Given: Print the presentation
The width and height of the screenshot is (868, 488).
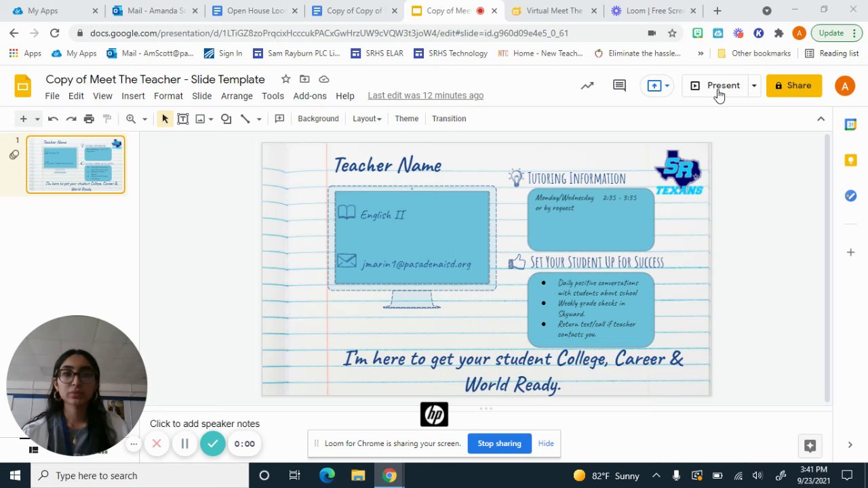Looking at the screenshot, I should [89, 119].
